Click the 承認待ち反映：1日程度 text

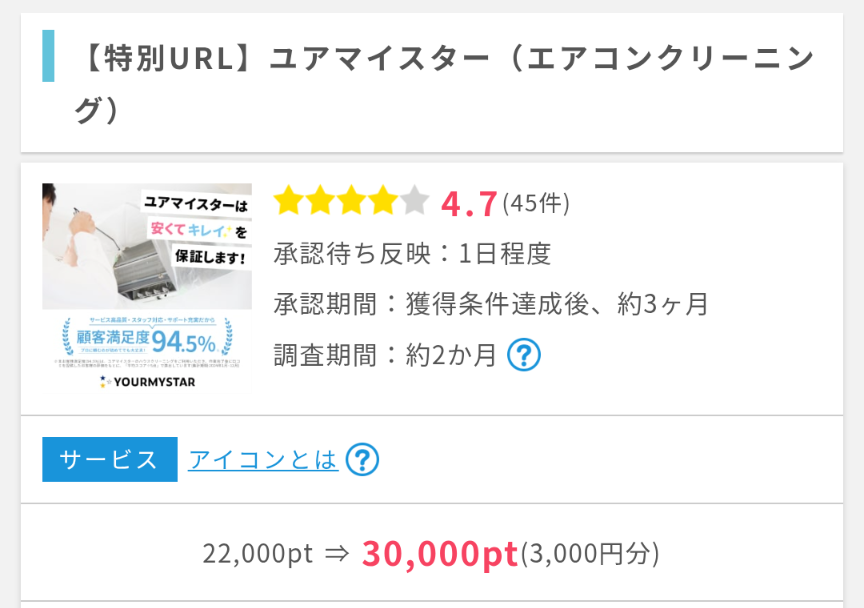[412, 253]
